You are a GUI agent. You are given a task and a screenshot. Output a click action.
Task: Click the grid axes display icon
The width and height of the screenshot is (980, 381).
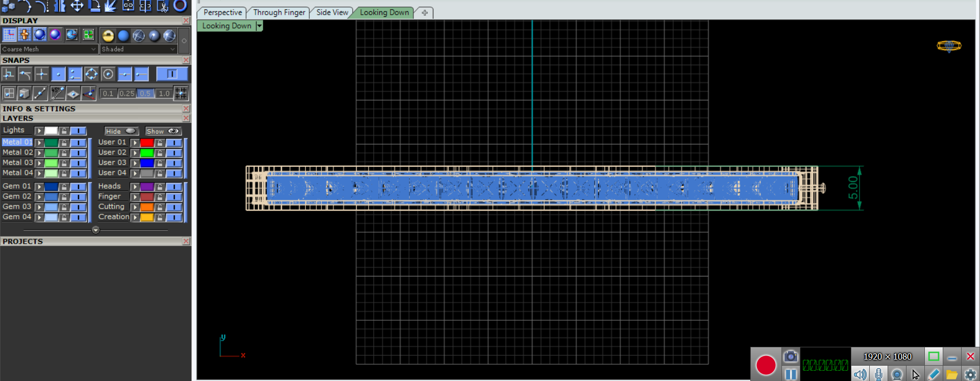click(x=9, y=35)
